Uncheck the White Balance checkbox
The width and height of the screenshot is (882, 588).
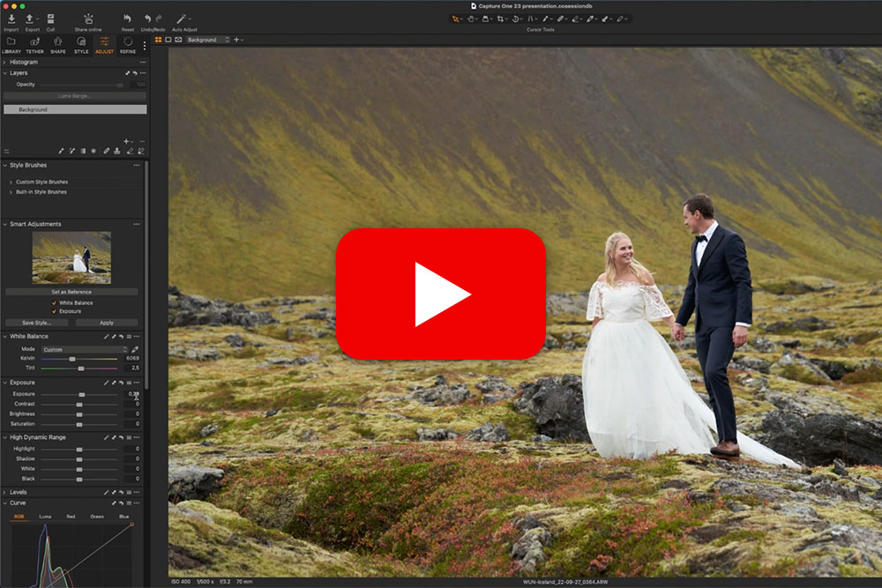tap(54, 302)
